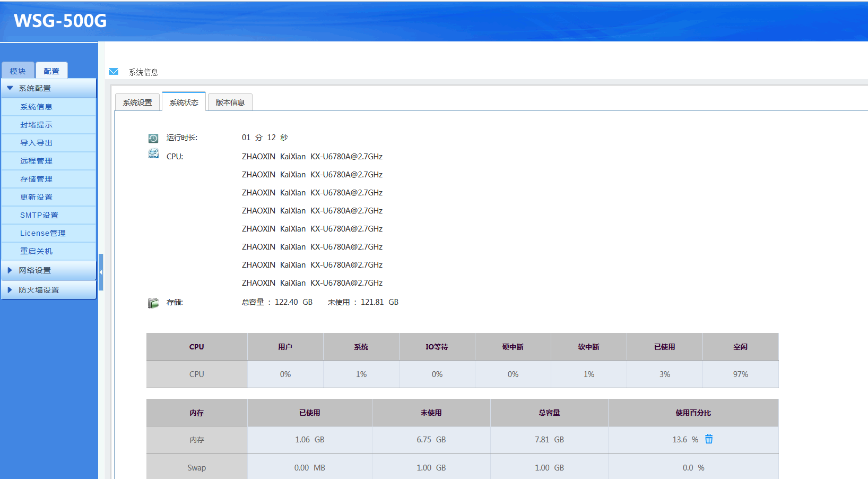Open 远程管理 settings
Image resolution: width=868 pixels, height=479 pixels.
click(36, 161)
